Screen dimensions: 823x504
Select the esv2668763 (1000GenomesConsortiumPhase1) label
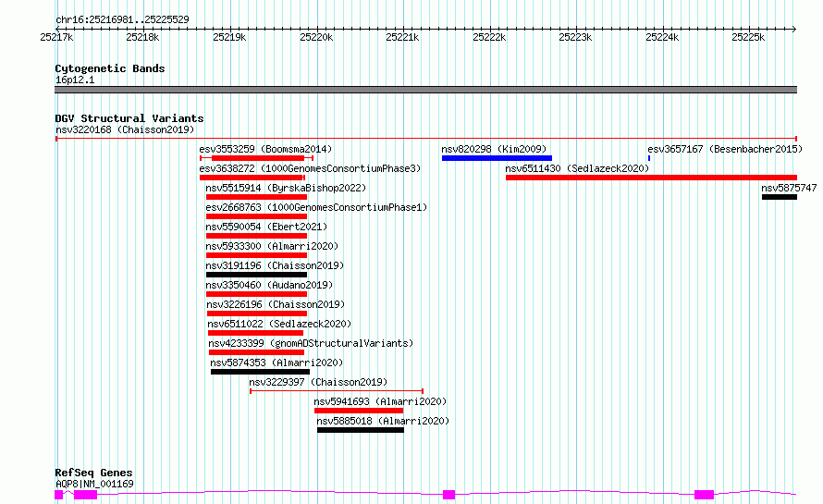point(316,207)
